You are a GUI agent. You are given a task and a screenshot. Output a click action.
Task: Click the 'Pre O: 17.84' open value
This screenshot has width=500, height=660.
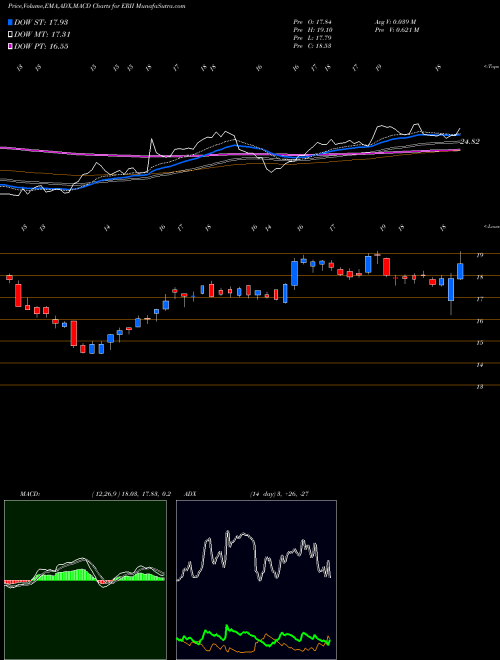(x=313, y=22)
